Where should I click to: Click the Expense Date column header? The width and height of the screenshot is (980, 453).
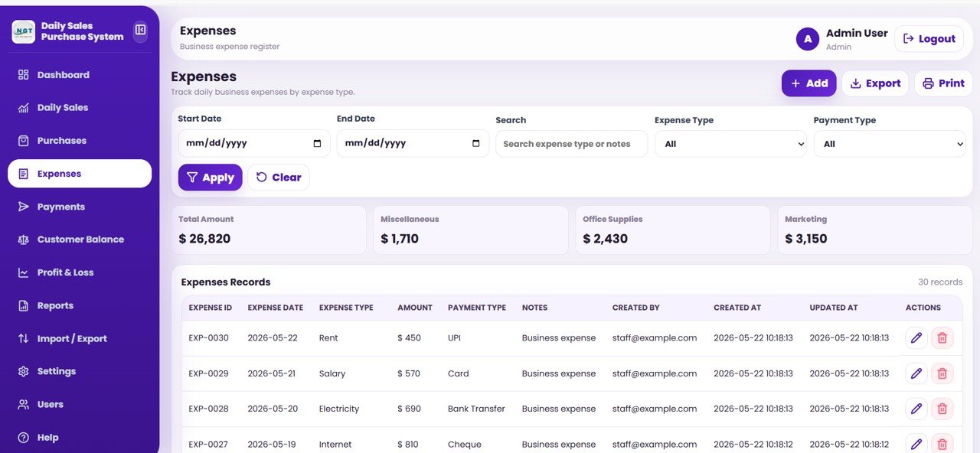(x=276, y=308)
